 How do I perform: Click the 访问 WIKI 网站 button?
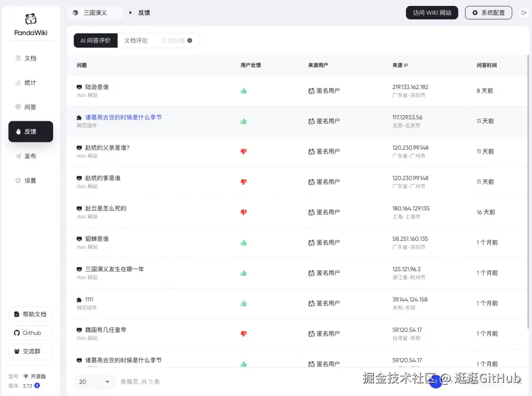point(432,12)
